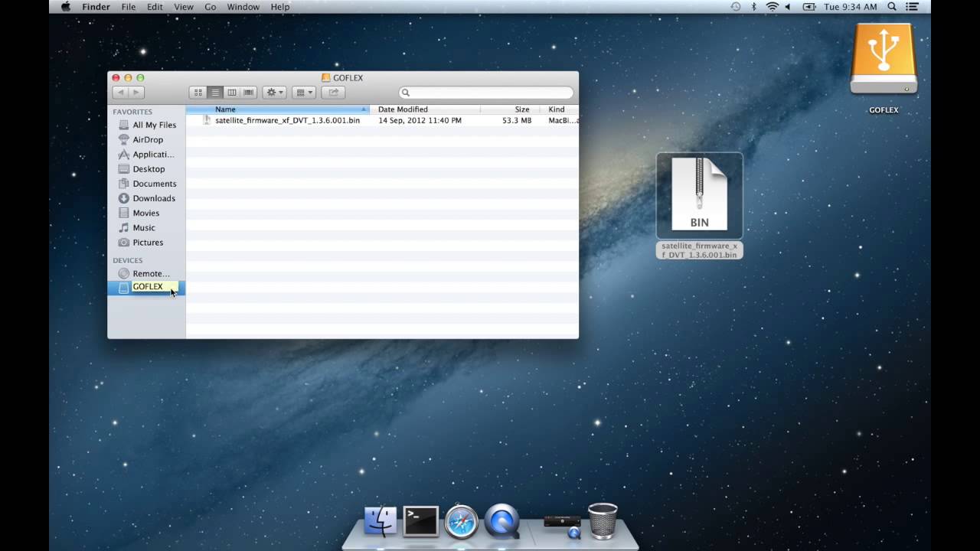
Task: Select GOFLEX device in sidebar
Action: click(147, 288)
